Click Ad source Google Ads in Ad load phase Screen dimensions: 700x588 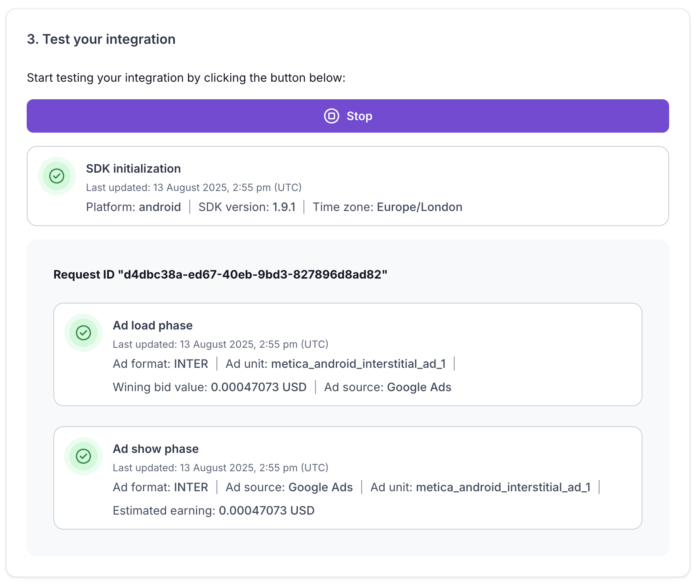pos(419,387)
